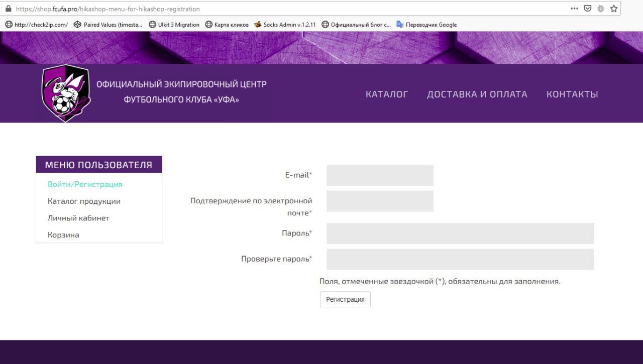Open the КОНТАКТЫ menu item

click(x=572, y=94)
